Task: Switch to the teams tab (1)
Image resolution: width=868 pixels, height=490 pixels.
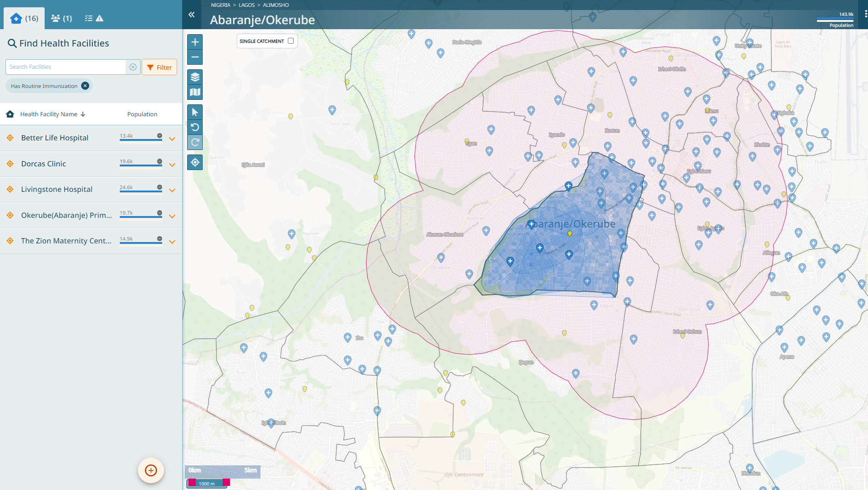Action: click(61, 18)
